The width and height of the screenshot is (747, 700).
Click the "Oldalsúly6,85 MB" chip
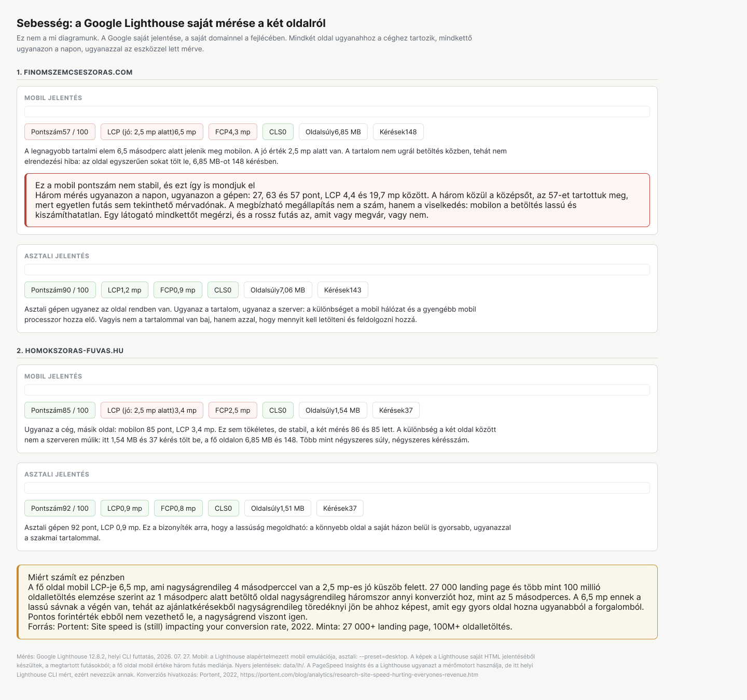pyautogui.click(x=333, y=132)
